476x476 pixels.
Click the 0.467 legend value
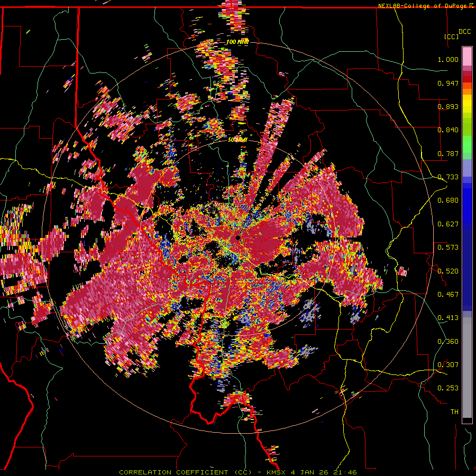click(448, 295)
